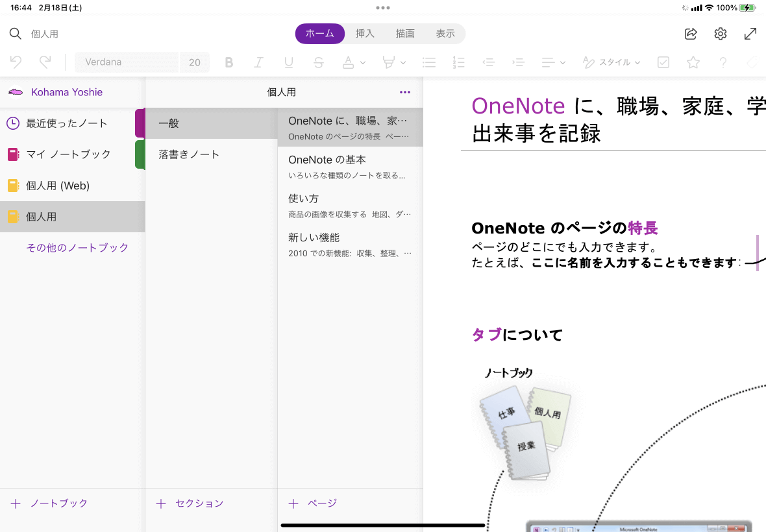Open the OneNote の基本 page

click(351, 167)
